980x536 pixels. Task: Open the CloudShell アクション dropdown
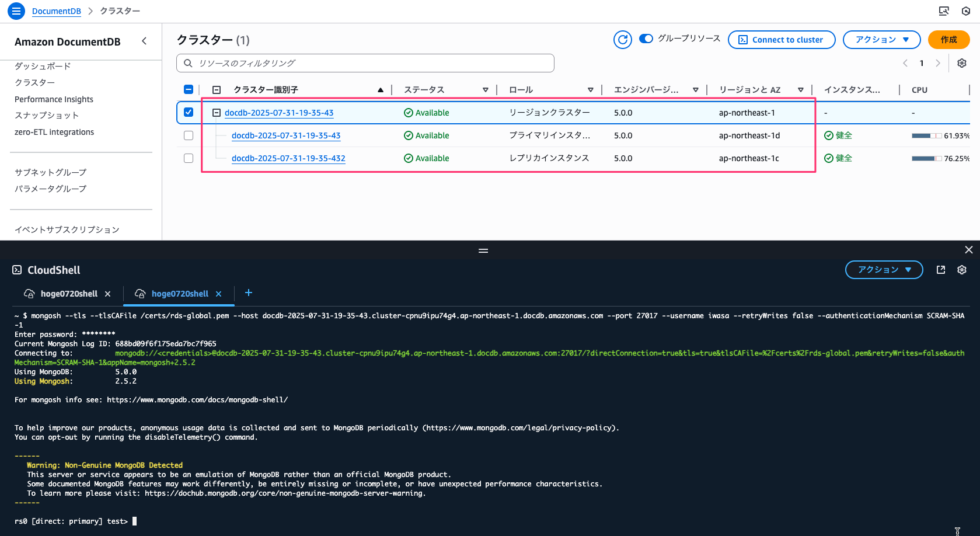[884, 270]
